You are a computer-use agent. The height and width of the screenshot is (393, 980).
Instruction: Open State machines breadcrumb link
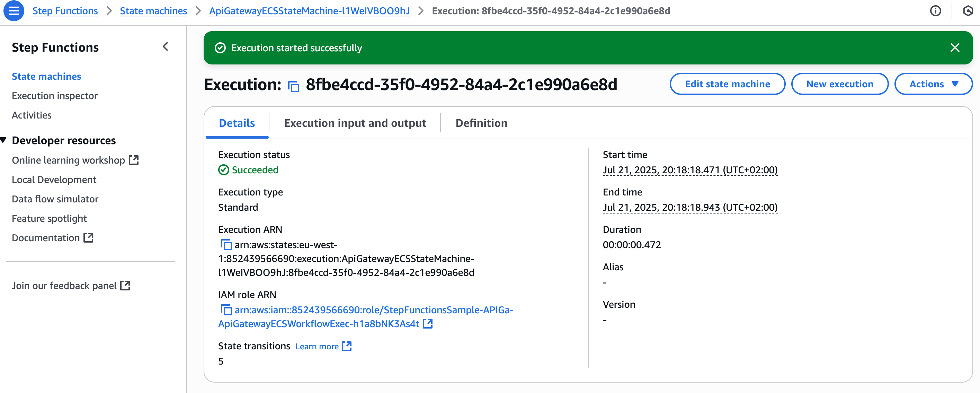click(153, 11)
